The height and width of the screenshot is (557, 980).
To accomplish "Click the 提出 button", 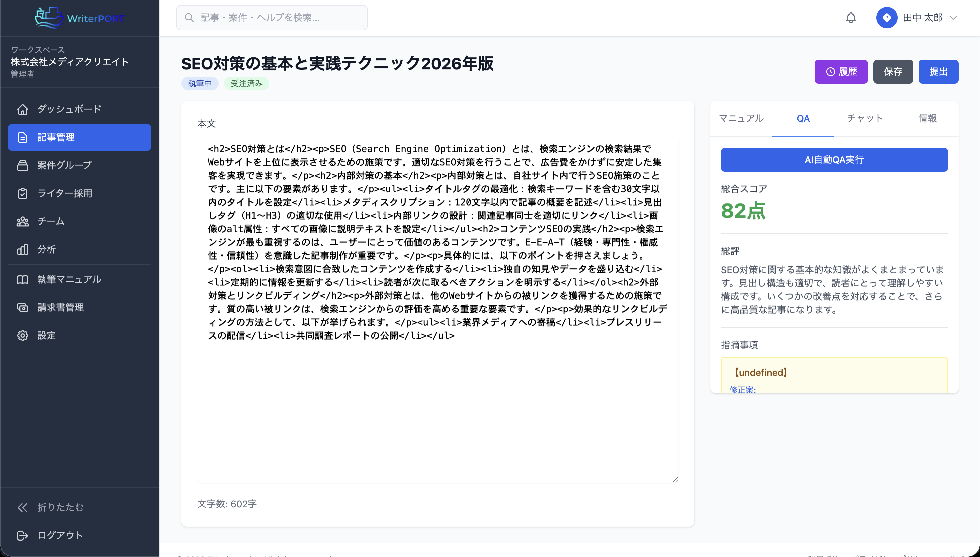I will pyautogui.click(x=938, y=71).
